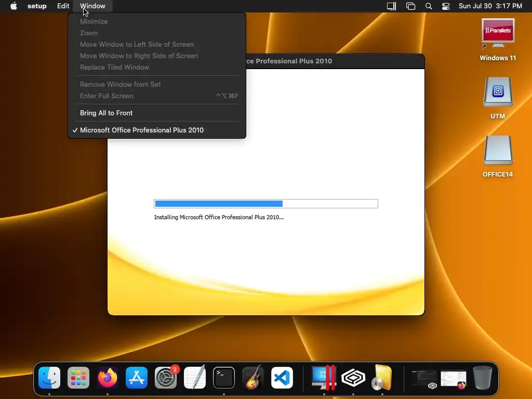
Task: Open the Edit menu
Action: (x=63, y=6)
